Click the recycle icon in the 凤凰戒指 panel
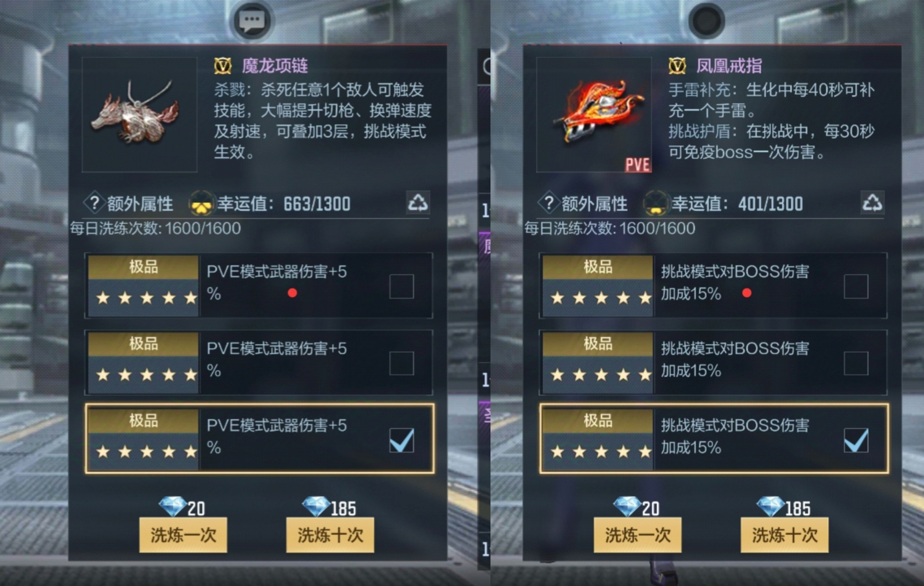Image resolution: width=924 pixels, height=586 pixels. pyautogui.click(x=872, y=202)
